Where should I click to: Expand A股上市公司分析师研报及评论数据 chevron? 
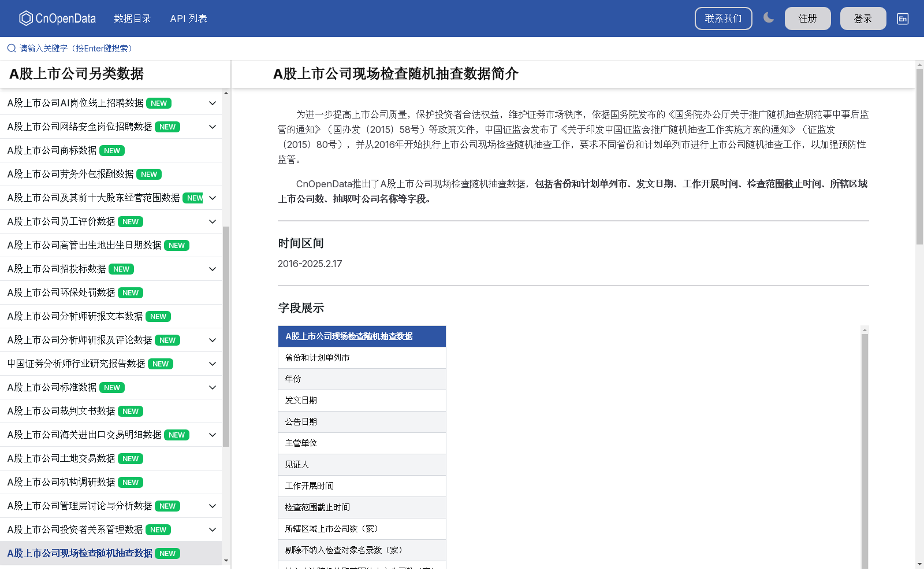click(213, 340)
